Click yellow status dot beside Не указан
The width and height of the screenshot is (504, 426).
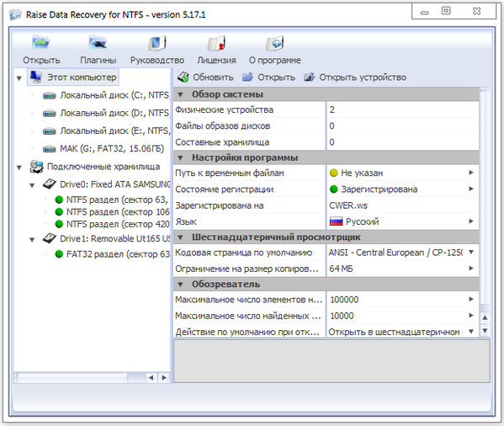(334, 173)
